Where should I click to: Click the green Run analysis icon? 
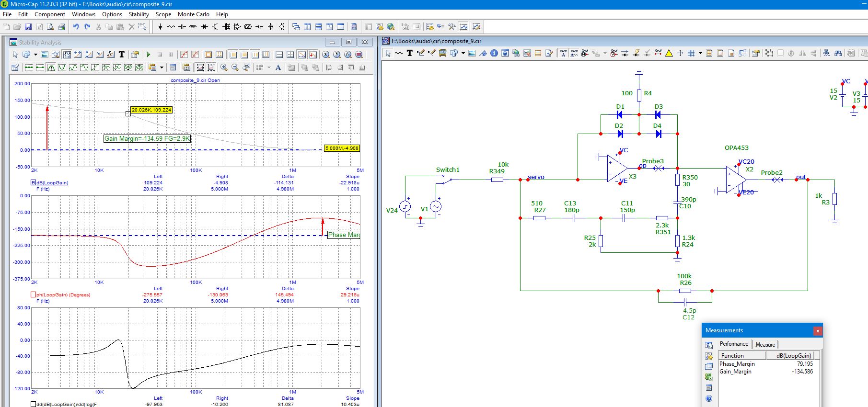149,55
